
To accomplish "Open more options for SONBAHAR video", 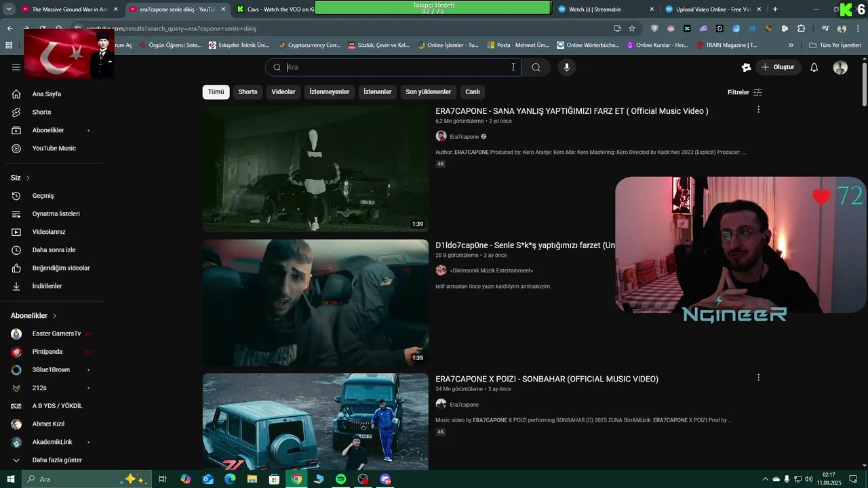I will (x=758, y=378).
